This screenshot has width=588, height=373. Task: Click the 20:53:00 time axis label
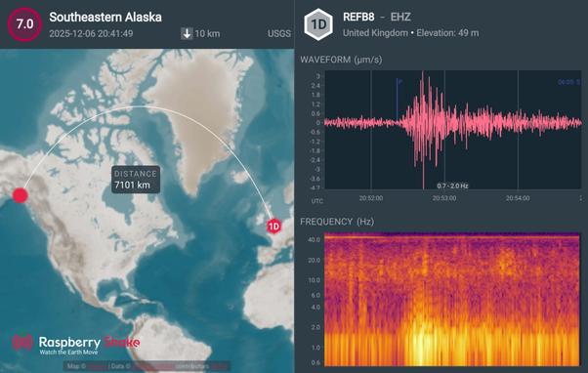444,198
